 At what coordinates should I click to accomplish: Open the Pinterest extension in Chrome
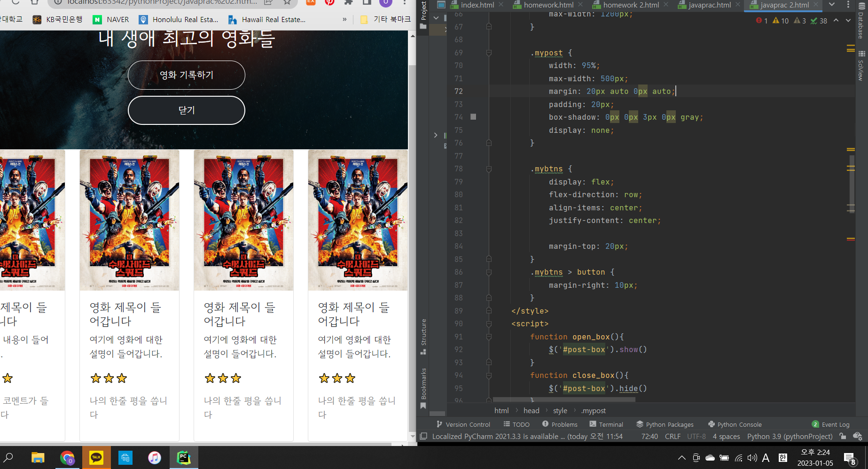pos(329,2)
